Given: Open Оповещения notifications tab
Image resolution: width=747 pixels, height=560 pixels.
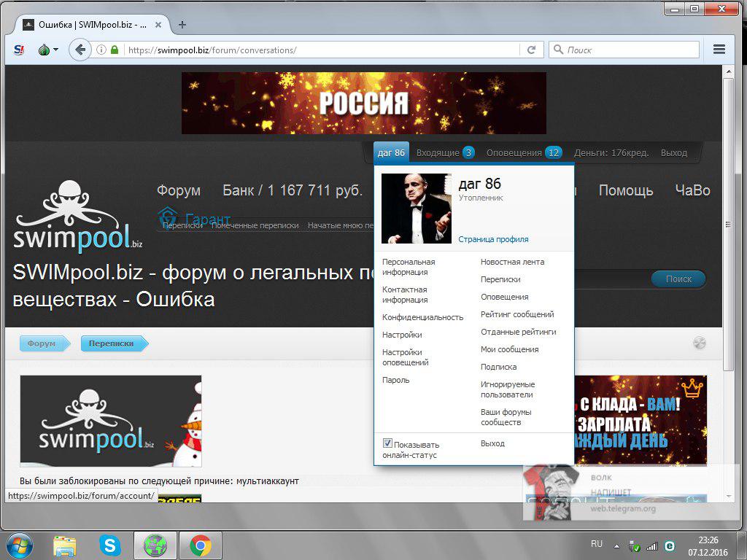Looking at the screenshot, I should tap(524, 153).
